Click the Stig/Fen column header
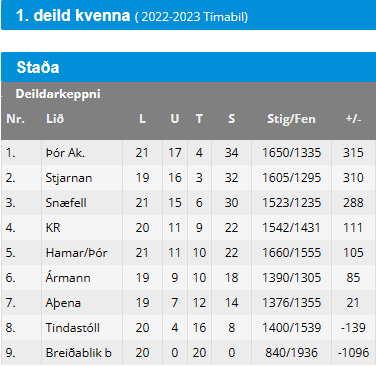This screenshot has height=366, width=376. pyautogui.click(x=291, y=119)
